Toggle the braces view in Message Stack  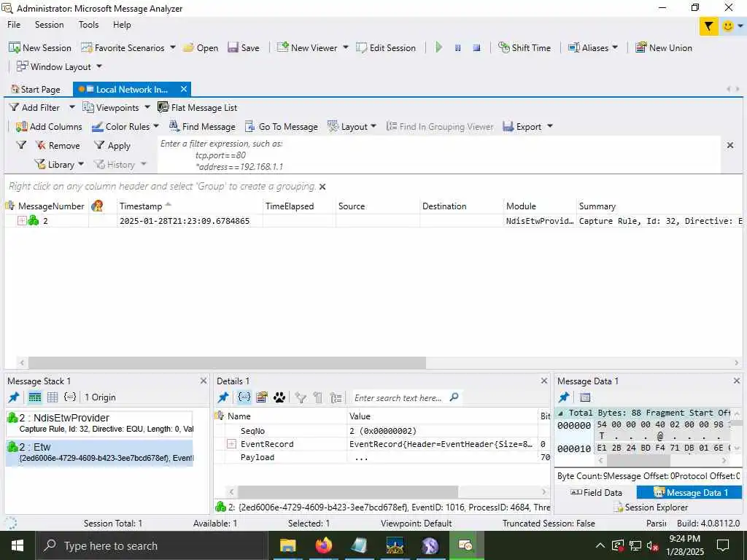click(70, 397)
